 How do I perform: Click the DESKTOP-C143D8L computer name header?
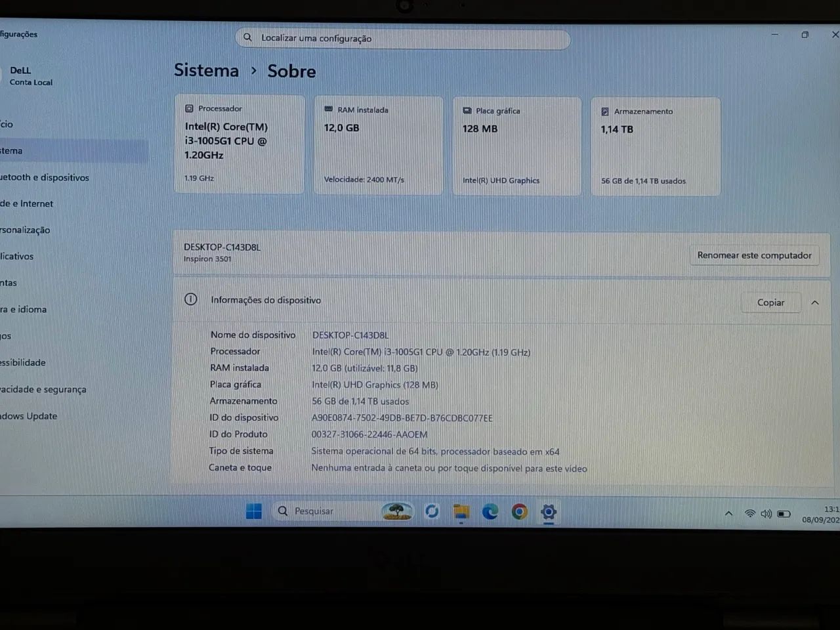tap(222, 247)
